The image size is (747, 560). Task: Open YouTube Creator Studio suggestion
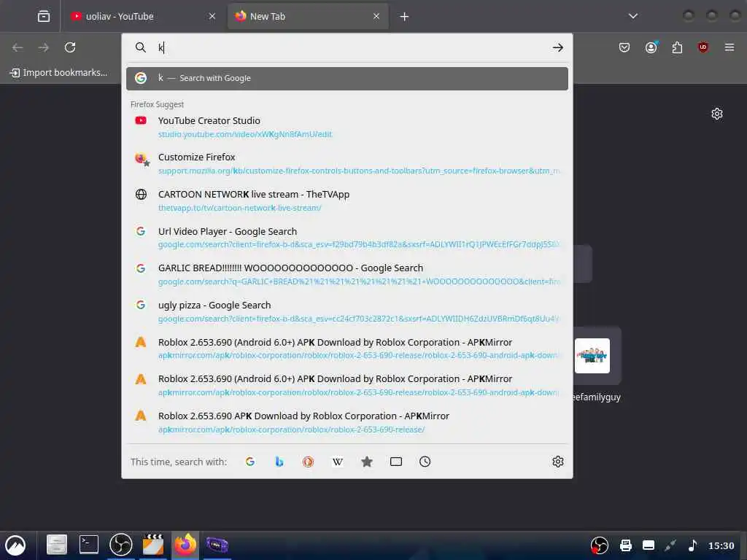[x=347, y=127]
